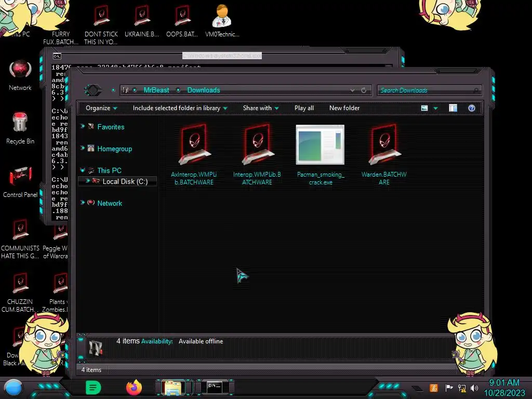Image resolution: width=532 pixels, height=399 pixels.
Task: Open Include selected folder in library menu
Action: 180,108
